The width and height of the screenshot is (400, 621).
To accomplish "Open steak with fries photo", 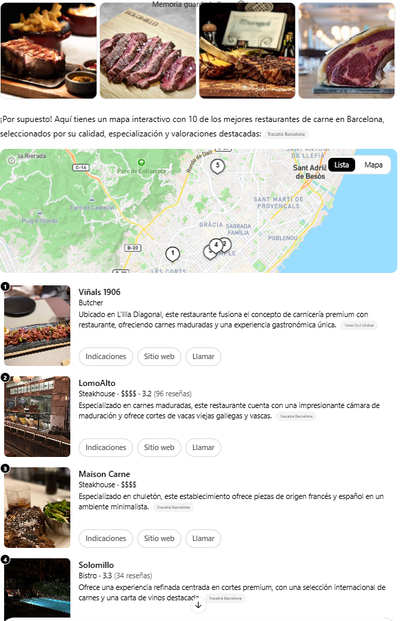I will click(x=48, y=51).
